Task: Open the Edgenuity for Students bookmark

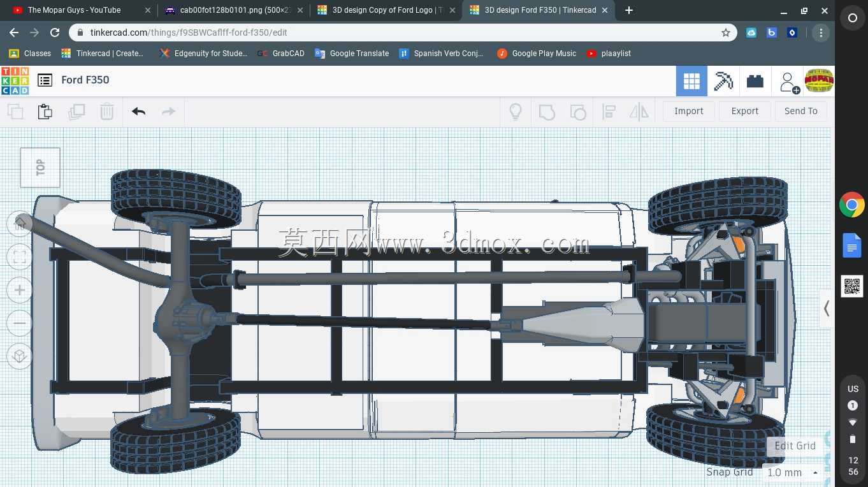Action: coord(203,54)
